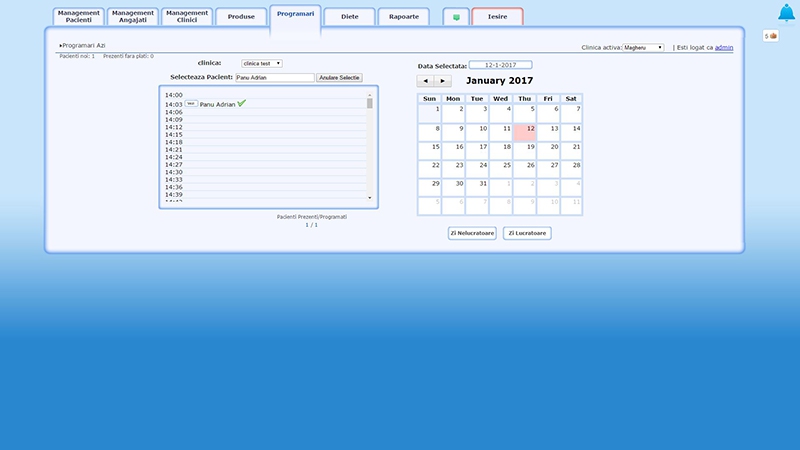Open the Diete tab
Image resolution: width=800 pixels, height=450 pixels.
tap(349, 17)
